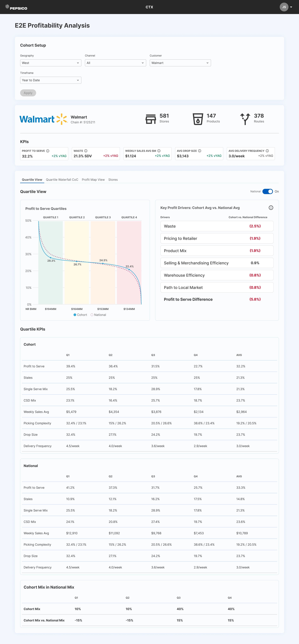
Task: Click Cohort Weekly Sales Avg Q1 $5,479
Action: click(x=71, y=412)
